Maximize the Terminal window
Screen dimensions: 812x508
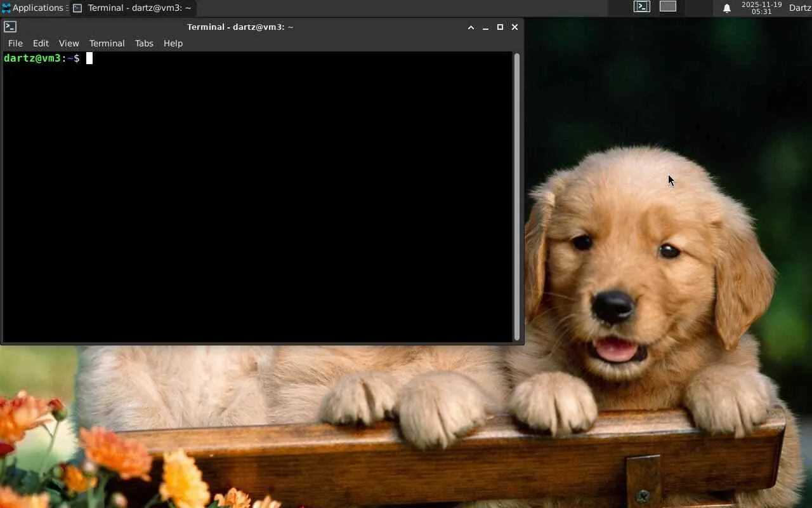point(500,27)
